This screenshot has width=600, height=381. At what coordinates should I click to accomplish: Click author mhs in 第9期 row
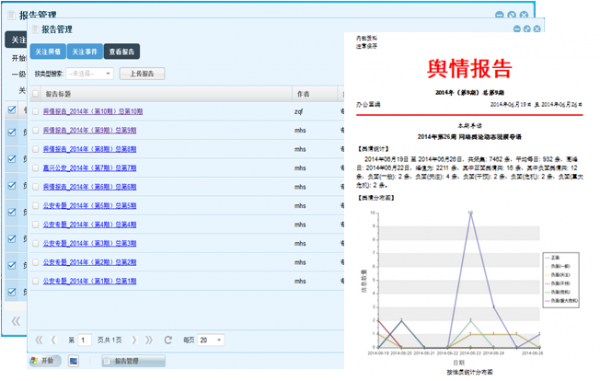pyautogui.click(x=300, y=130)
